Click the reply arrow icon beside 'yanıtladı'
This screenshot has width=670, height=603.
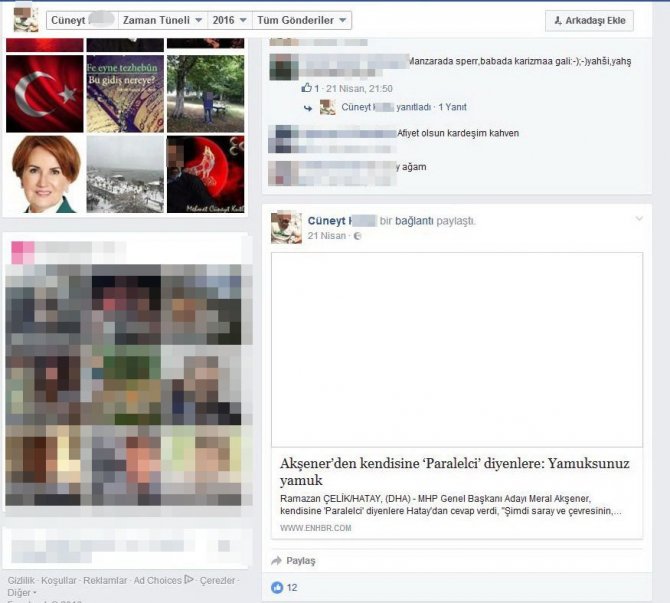tap(309, 108)
